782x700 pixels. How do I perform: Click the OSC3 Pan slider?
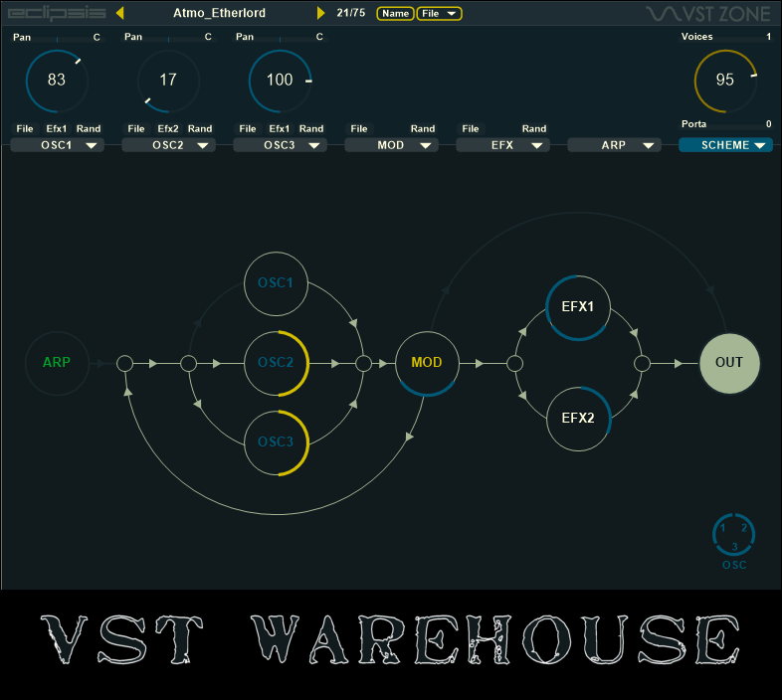tap(280, 38)
